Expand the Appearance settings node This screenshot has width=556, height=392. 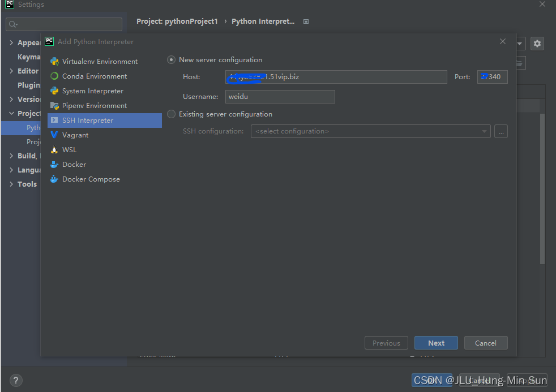[11, 43]
